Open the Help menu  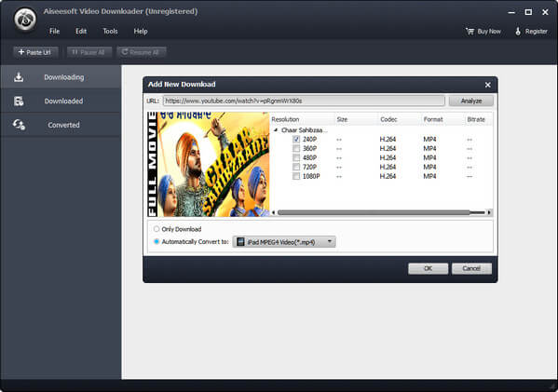[141, 32]
